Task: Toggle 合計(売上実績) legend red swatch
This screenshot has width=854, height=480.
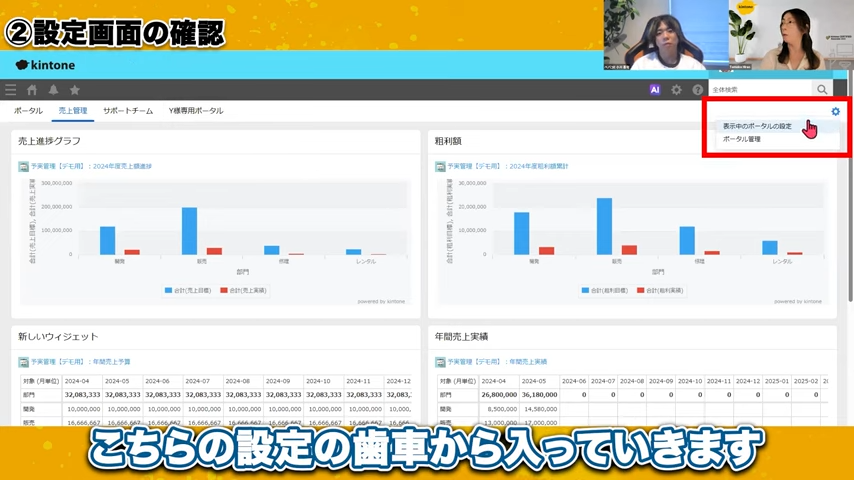Action: pos(224,290)
